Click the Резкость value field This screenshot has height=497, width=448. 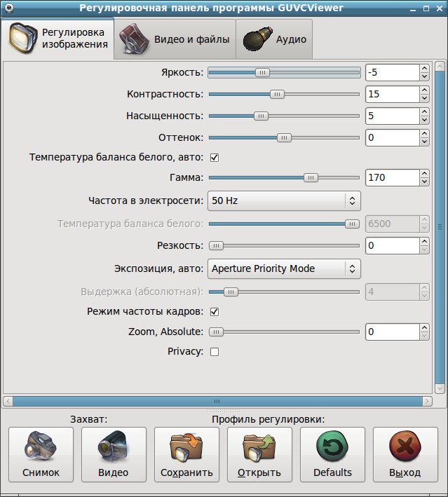pos(393,245)
